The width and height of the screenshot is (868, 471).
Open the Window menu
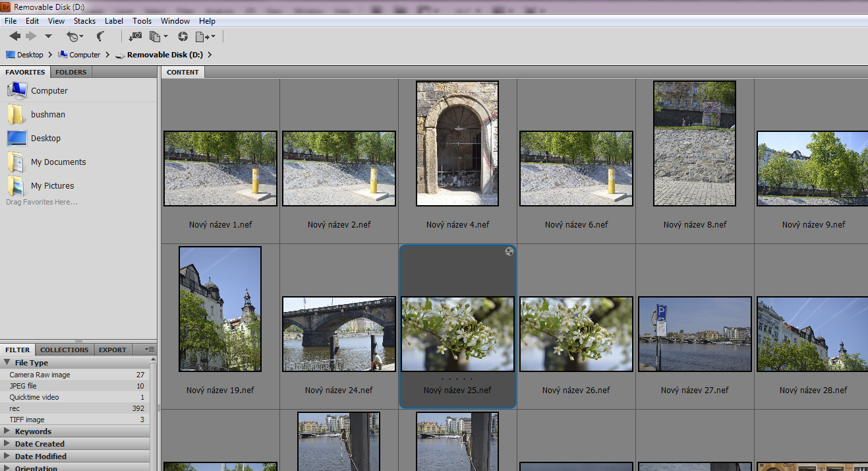(x=175, y=21)
